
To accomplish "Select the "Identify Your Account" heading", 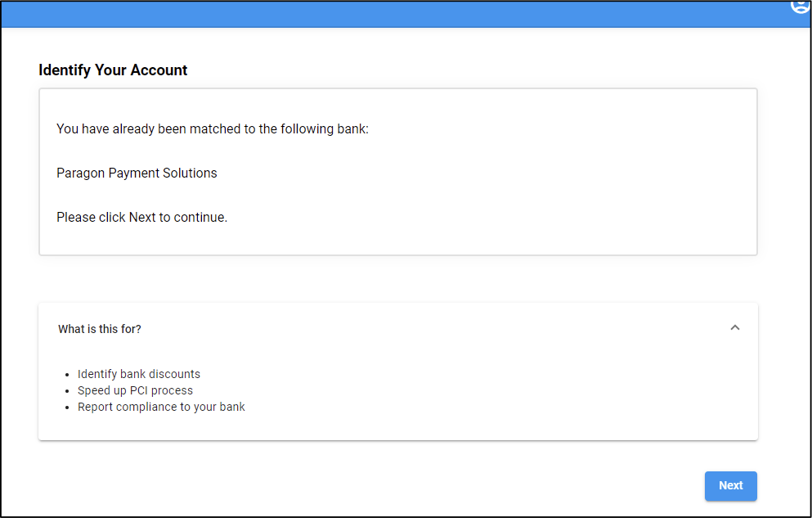I will pyautogui.click(x=113, y=70).
